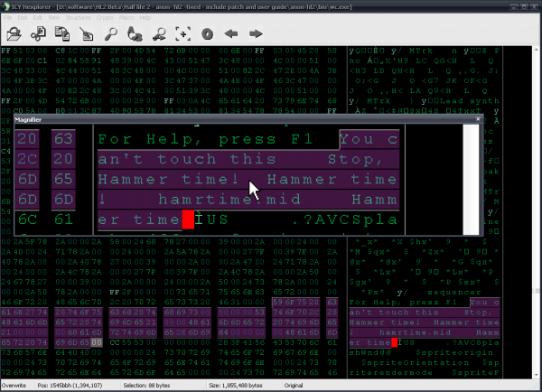Click the gray highlighted 00 hex byte
Viewport: 542px width, 392px height.
pyautogui.click(x=97, y=342)
